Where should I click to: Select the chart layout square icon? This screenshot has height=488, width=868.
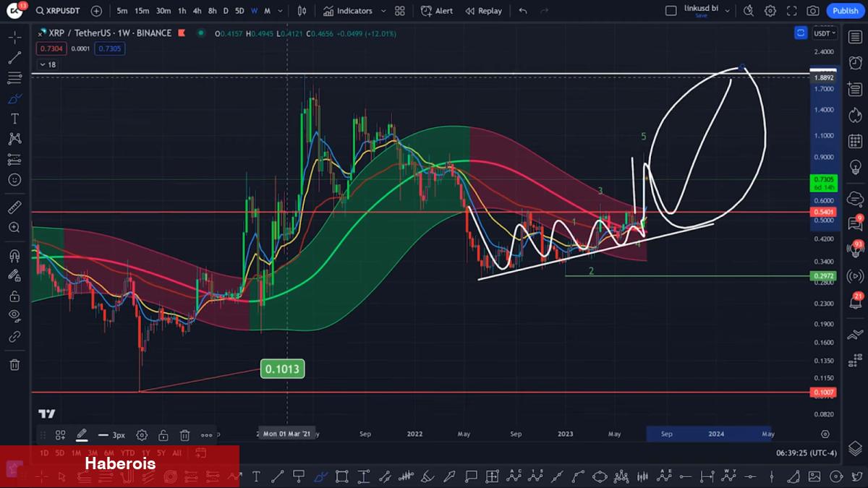[x=671, y=11]
